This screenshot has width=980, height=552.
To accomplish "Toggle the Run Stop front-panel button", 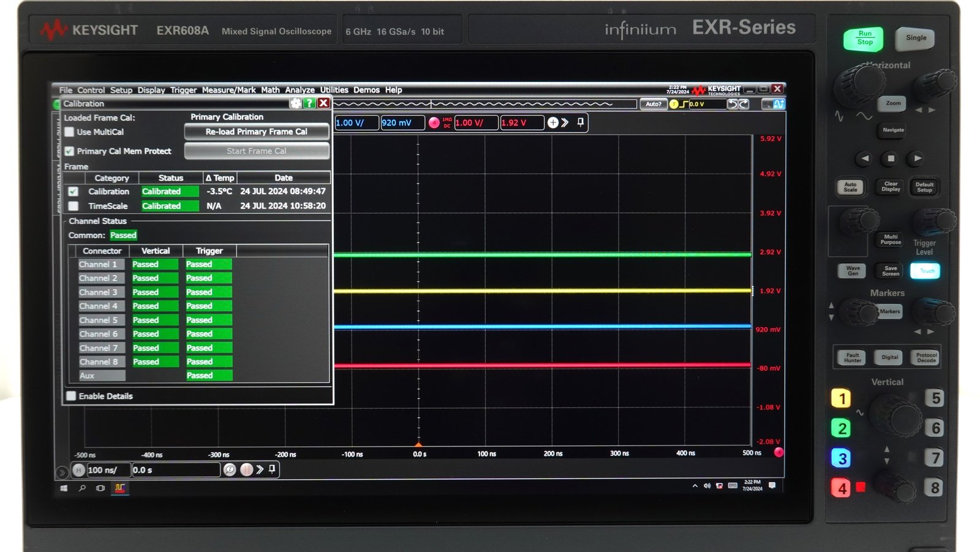I will pos(864,39).
